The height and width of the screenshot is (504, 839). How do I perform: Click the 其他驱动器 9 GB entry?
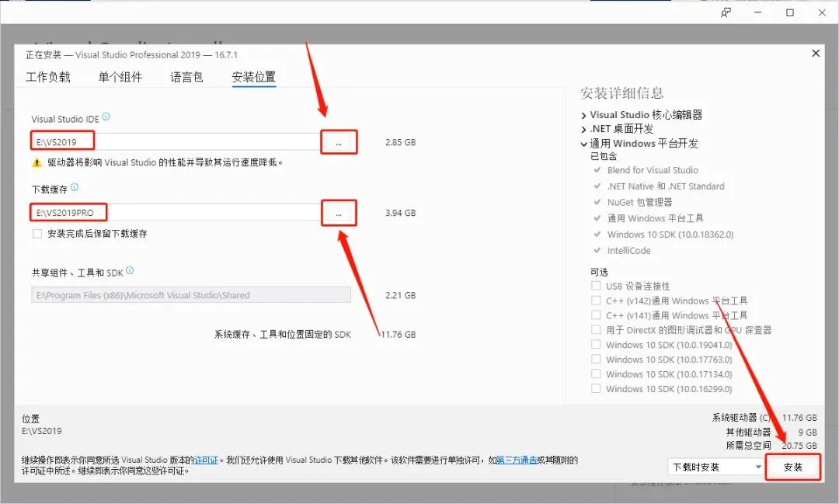(x=771, y=432)
